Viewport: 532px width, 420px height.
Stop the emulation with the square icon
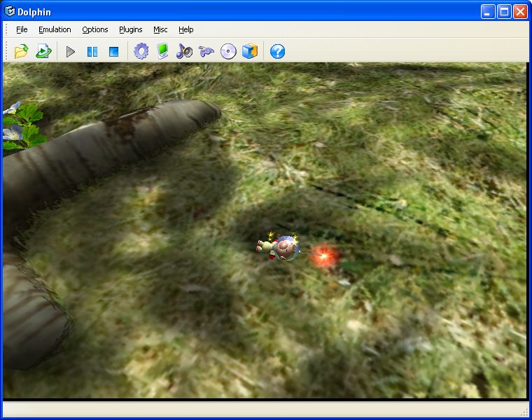[x=113, y=52]
